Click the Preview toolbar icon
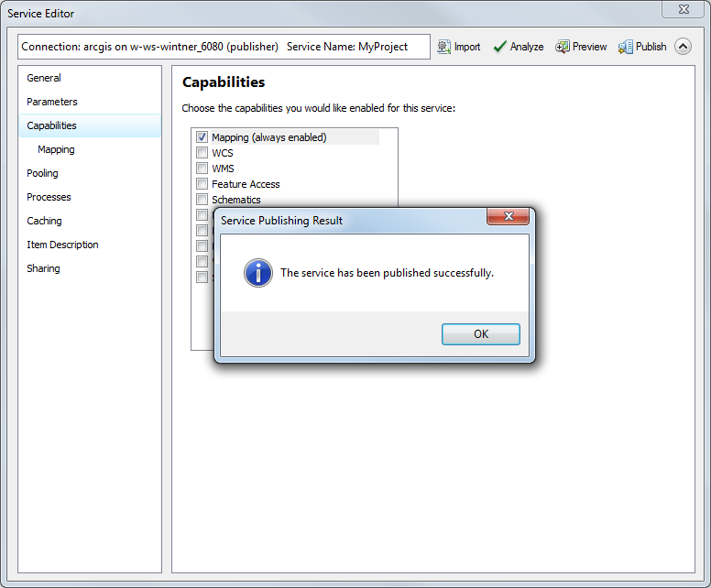711x588 pixels. click(563, 47)
